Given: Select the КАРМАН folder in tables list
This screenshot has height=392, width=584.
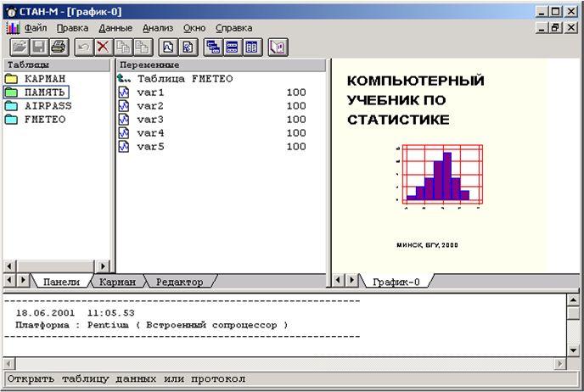Looking at the screenshot, I should 45,79.
